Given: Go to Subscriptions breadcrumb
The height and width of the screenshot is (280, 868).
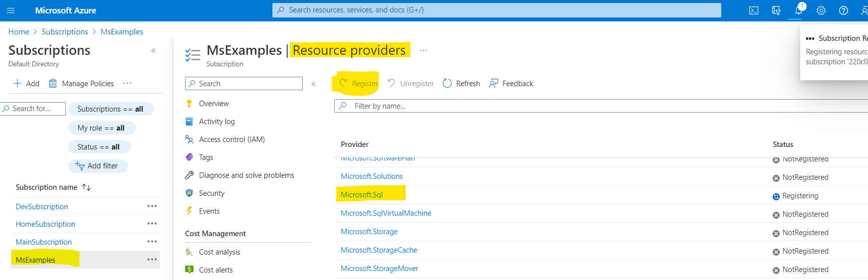Looking at the screenshot, I should pyautogui.click(x=65, y=32).
